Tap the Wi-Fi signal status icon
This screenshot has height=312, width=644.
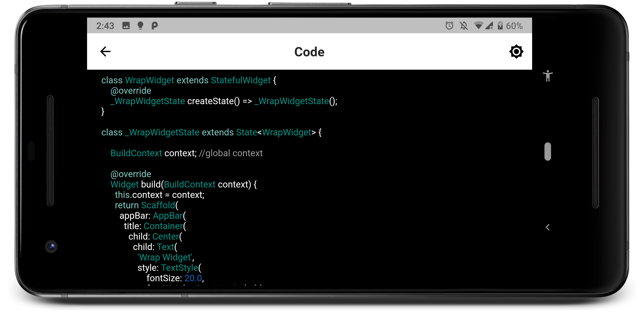point(478,26)
